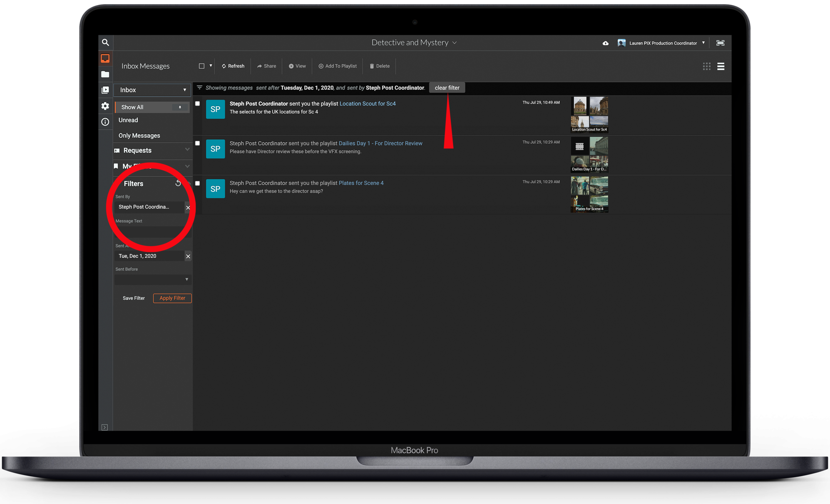Select the Unread filter item
The height and width of the screenshot is (504, 830).
tap(128, 120)
